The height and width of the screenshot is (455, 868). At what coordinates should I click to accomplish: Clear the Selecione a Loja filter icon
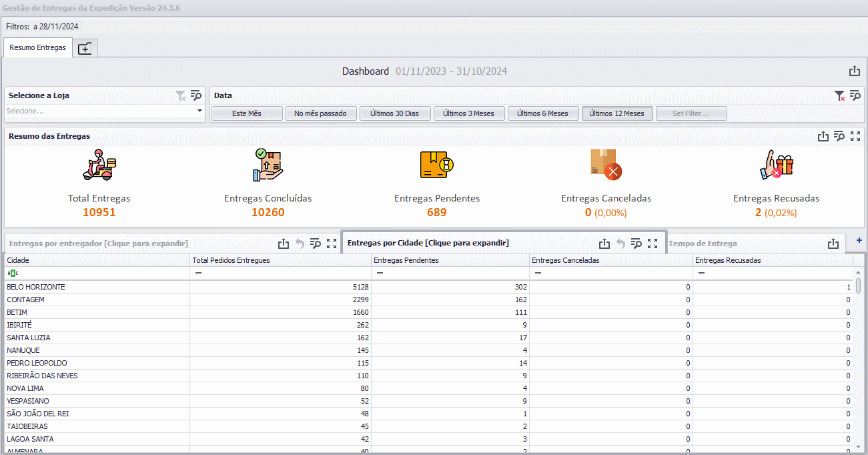click(x=181, y=96)
